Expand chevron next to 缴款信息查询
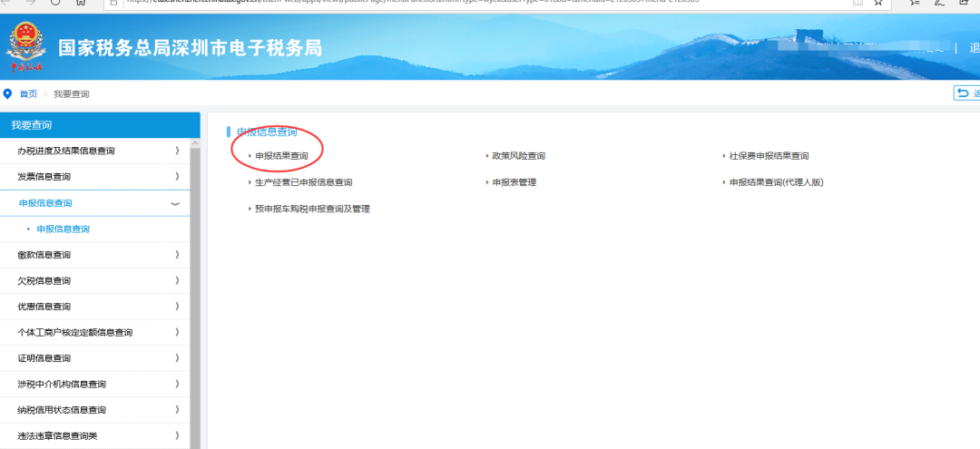 tap(178, 255)
